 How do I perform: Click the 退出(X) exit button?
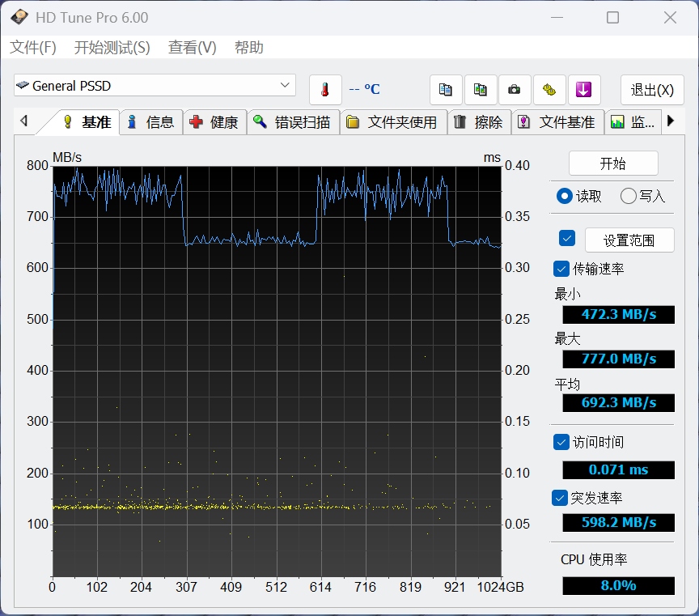coord(652,90)
